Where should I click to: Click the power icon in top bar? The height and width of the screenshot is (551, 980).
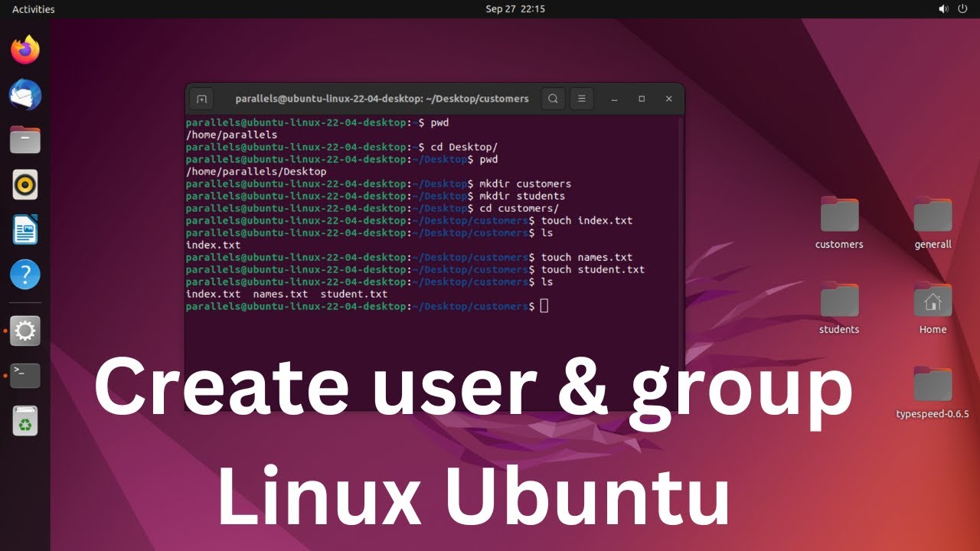click(x=963, y=9)
